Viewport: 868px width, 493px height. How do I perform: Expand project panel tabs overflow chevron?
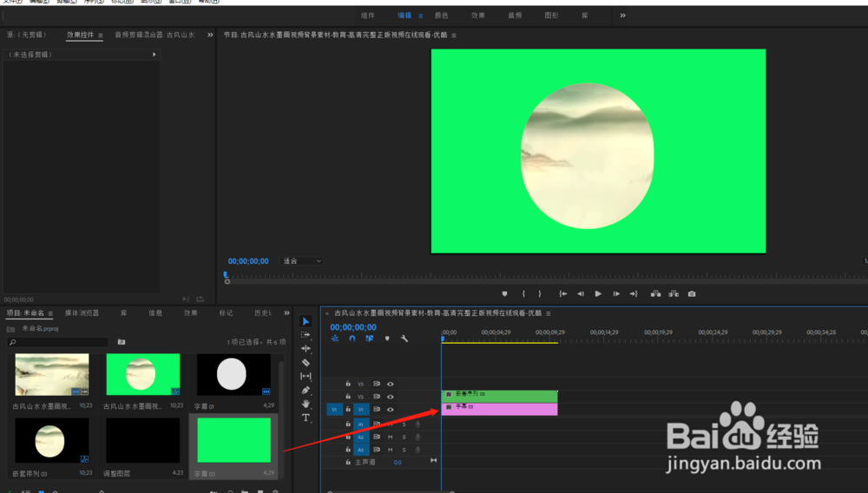click(x=286, y=313)
